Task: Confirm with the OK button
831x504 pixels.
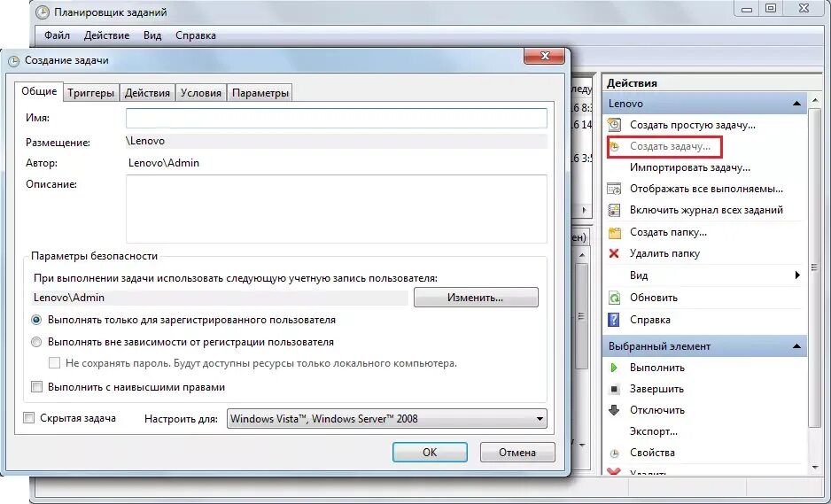Action: [430, 452]
